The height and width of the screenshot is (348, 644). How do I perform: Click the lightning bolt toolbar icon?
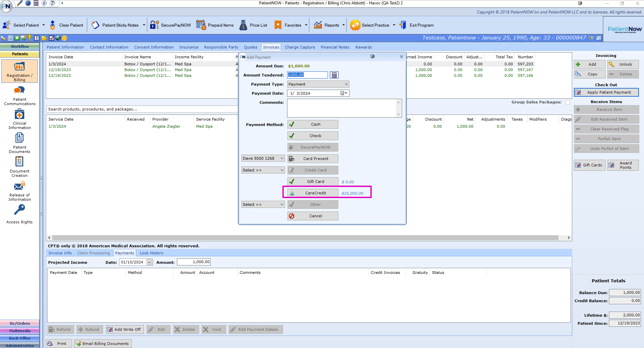pyautogui.click(x=30, y=38)
